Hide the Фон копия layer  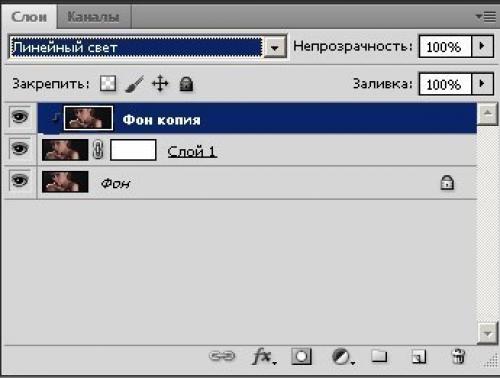coord(20,117)
